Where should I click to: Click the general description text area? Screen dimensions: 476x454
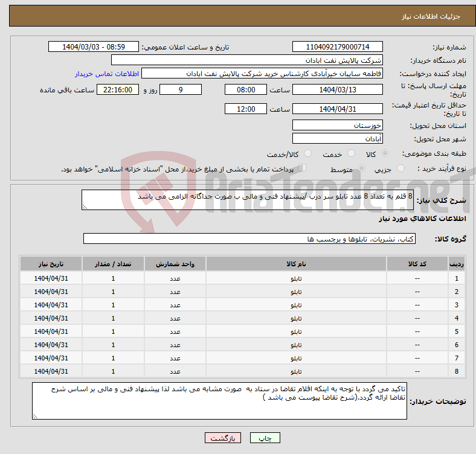coord(248,200)
